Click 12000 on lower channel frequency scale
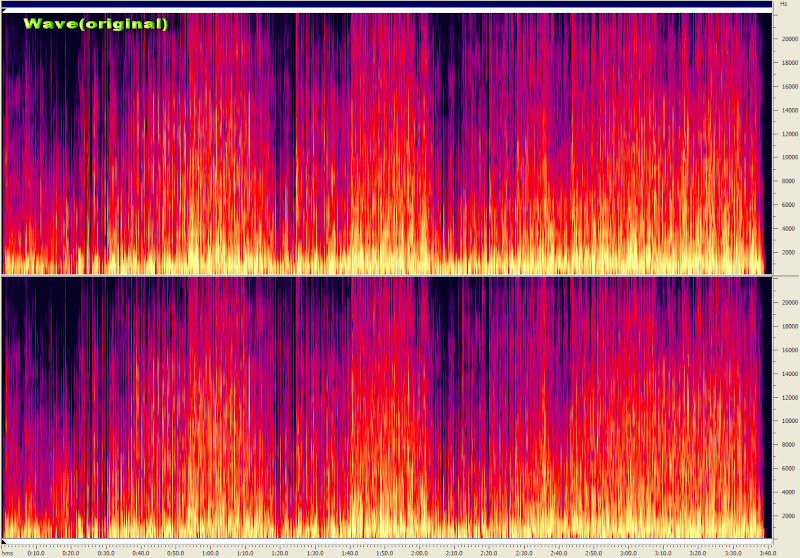 pyautogui.click(x=789, y=398)
